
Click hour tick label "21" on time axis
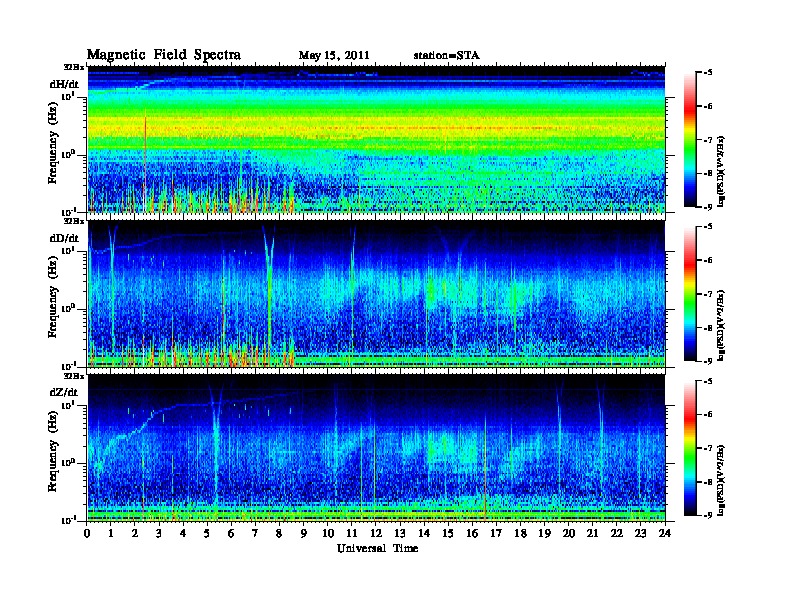592,533
